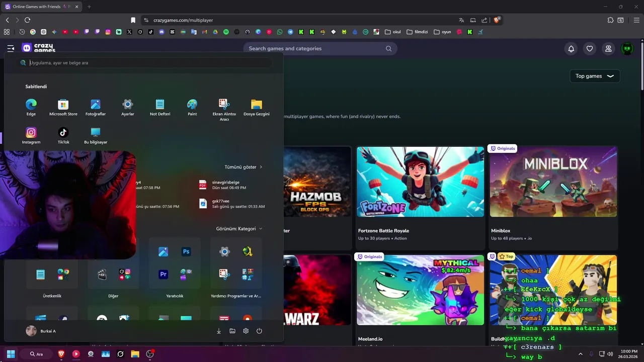Open Brave browser in taskbar
Viewport: 644px width, 362px height.
(x=61, y=354)
